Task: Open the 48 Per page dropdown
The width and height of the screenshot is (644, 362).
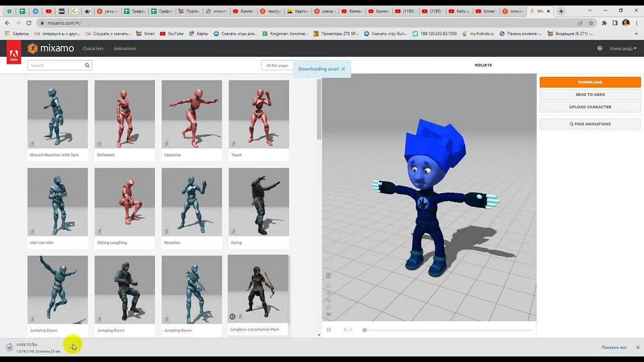Action: coord(277,65)
